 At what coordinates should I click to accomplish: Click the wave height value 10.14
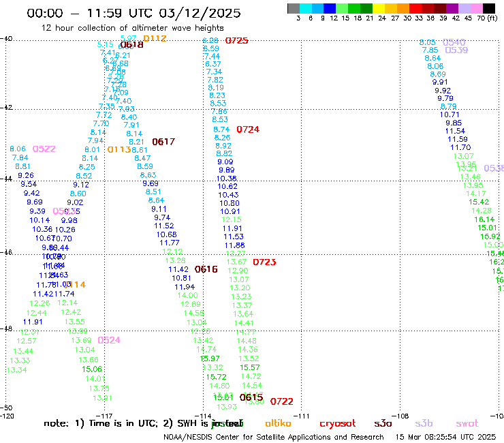pos(40,220)
